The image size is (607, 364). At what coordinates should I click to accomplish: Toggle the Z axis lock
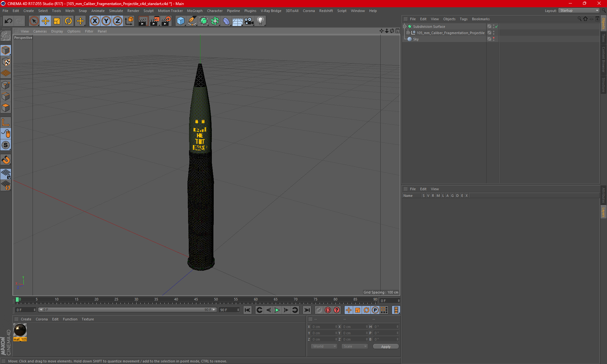pyautogui.click(x=118, y=21)
